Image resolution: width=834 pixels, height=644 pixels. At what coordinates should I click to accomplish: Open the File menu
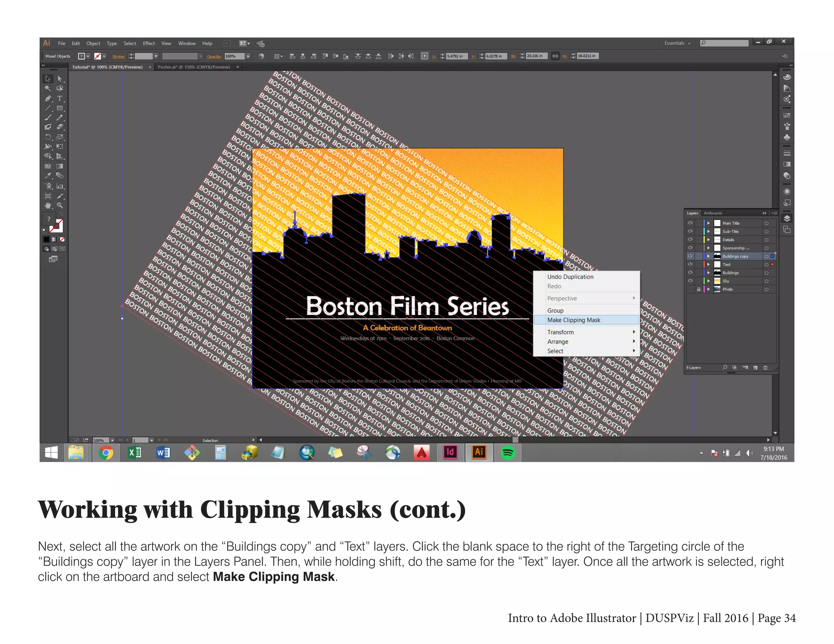61,43
